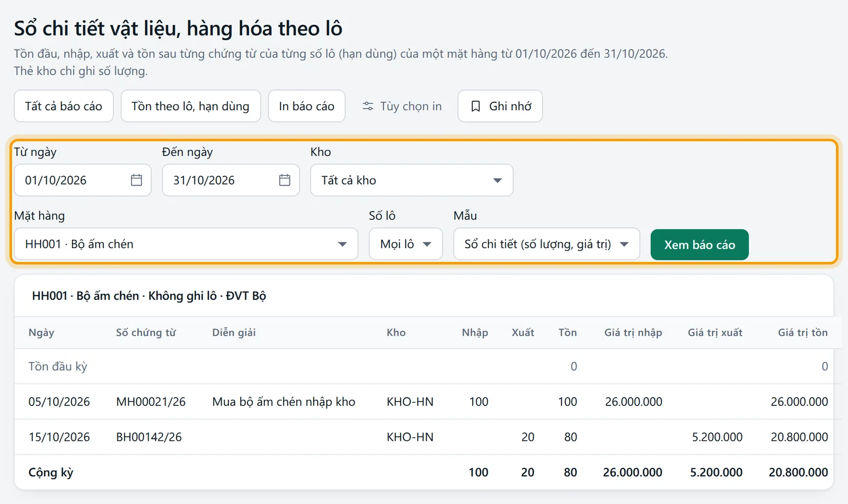
Task: Open Tất cả báo cáo
Action: (64, 106)
